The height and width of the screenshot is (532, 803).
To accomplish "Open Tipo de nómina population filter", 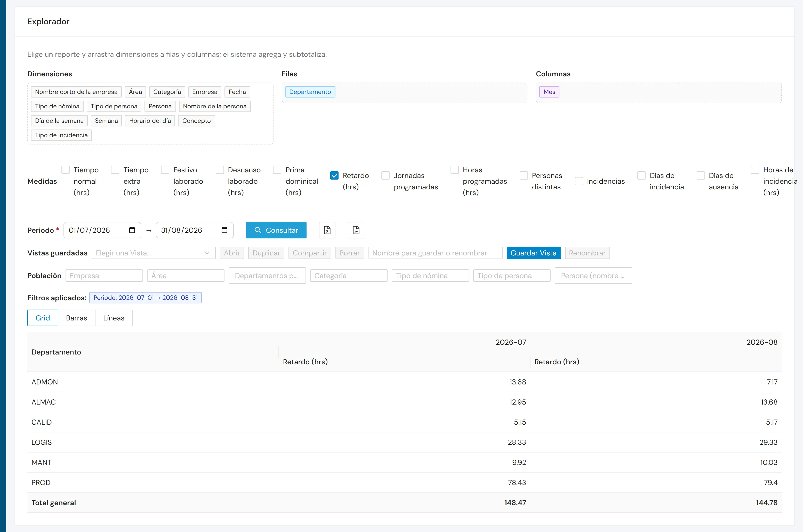I will [x=430, y=276].
